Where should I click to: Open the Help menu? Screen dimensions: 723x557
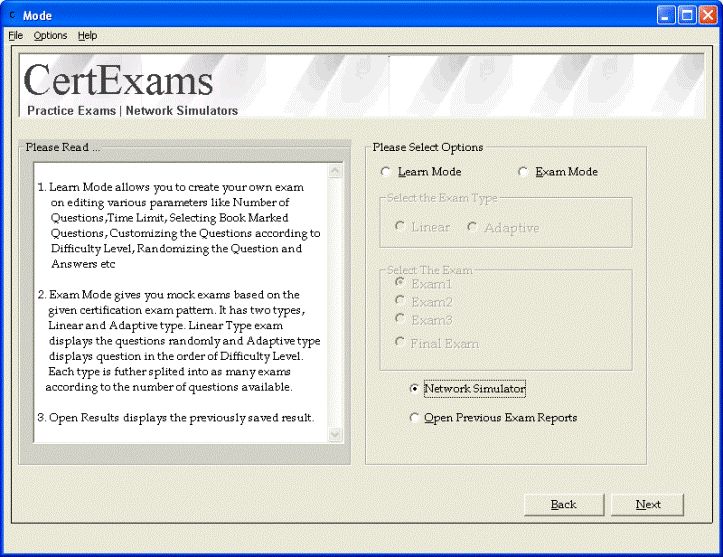(87, 36)
